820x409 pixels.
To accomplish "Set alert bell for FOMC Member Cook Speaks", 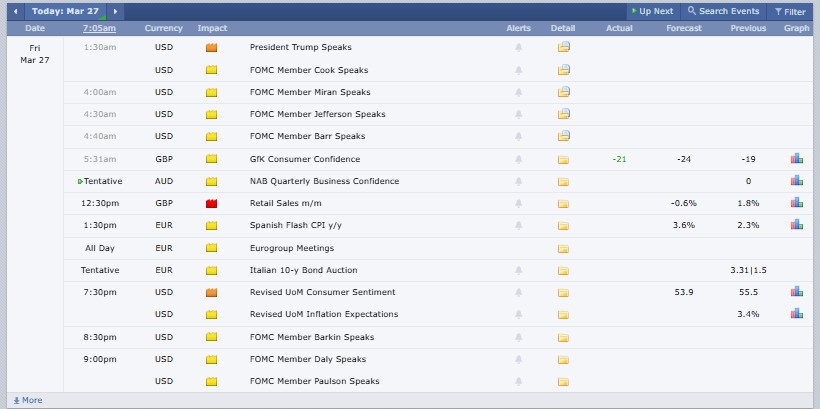I will coord(518,70).
